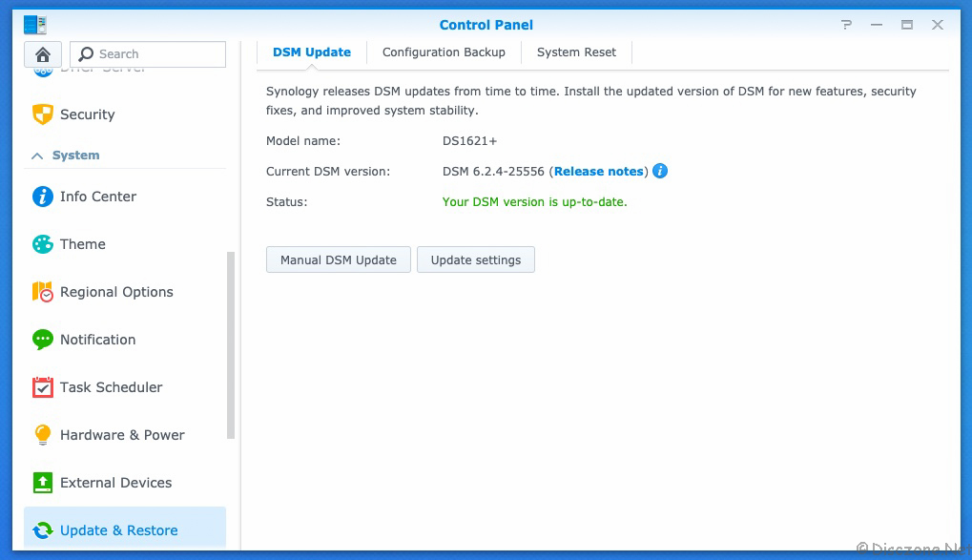Select the Notification label in the sidebar
This screenshot has height=560, width=972.
98,340
